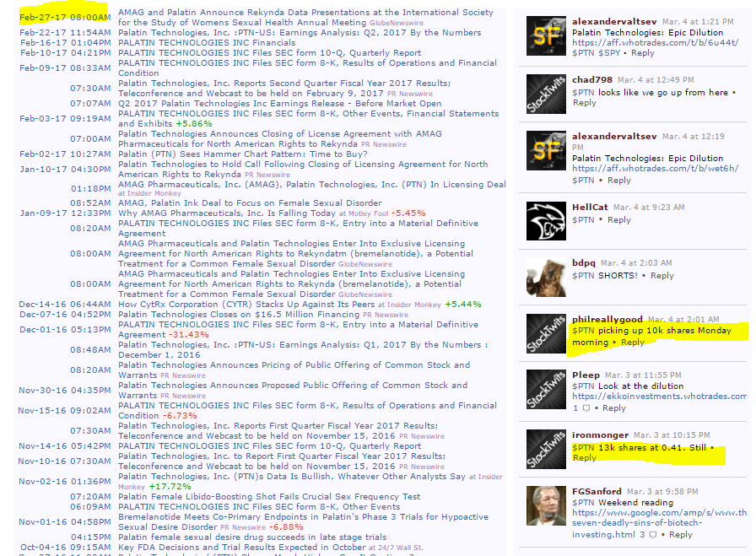Open chad798's StockTwits avatar
Viewport: 756px width, 556px height.
tap(546, 94)
